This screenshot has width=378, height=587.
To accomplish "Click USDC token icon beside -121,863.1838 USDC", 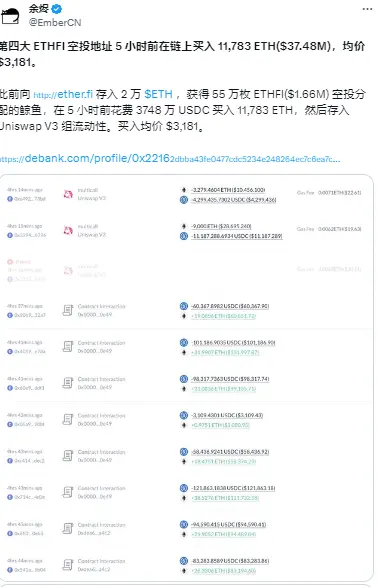I will coord(184,488).
